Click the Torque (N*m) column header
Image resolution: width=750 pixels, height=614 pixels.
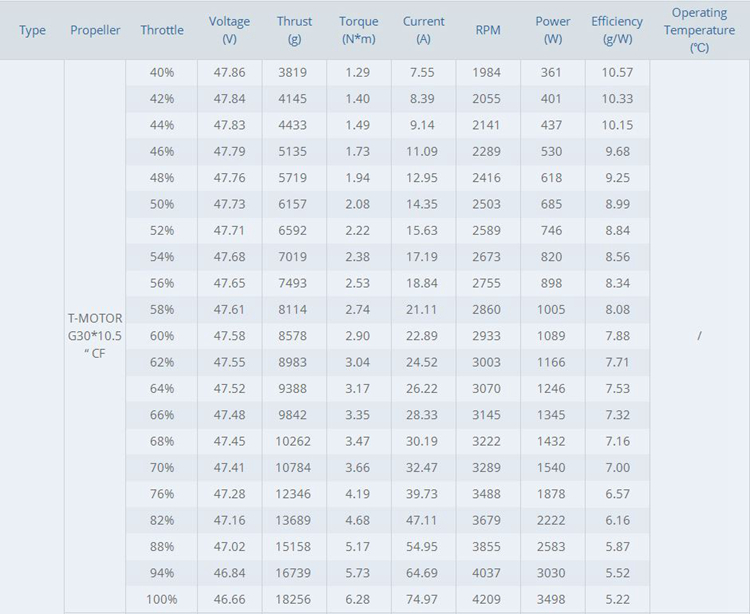(x=359, y=30)
